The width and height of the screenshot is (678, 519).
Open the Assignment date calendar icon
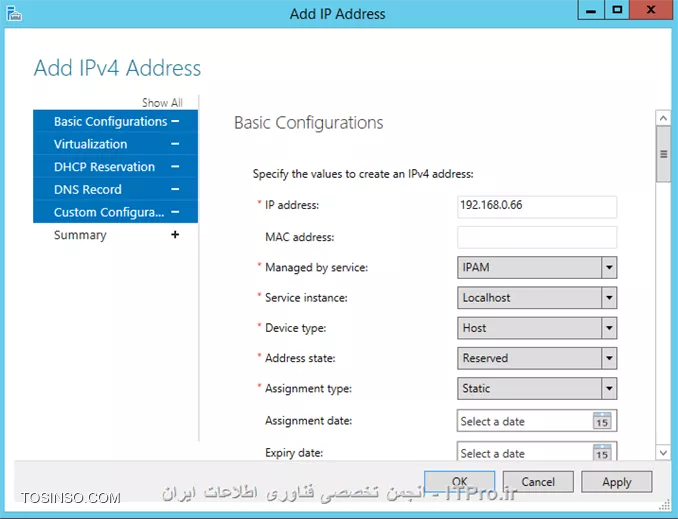tap(602, 421)
